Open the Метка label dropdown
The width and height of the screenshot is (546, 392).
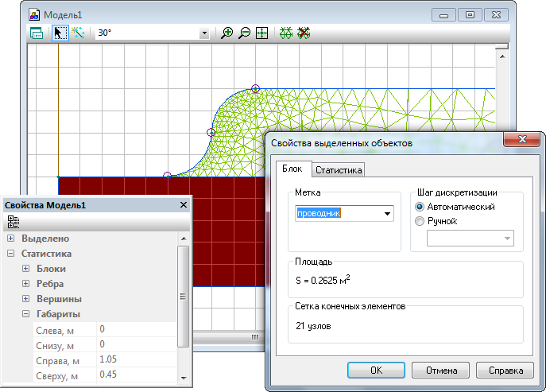coord(388,213)
